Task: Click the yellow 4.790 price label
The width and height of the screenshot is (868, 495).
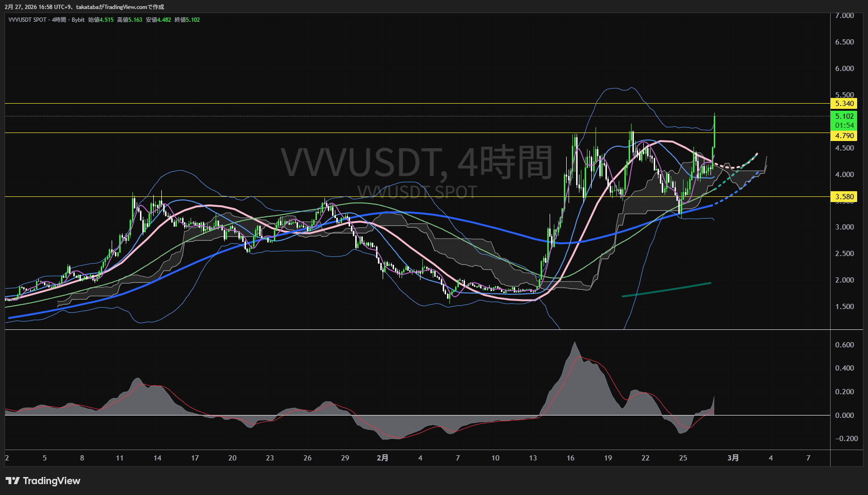Action: [844, 136]
